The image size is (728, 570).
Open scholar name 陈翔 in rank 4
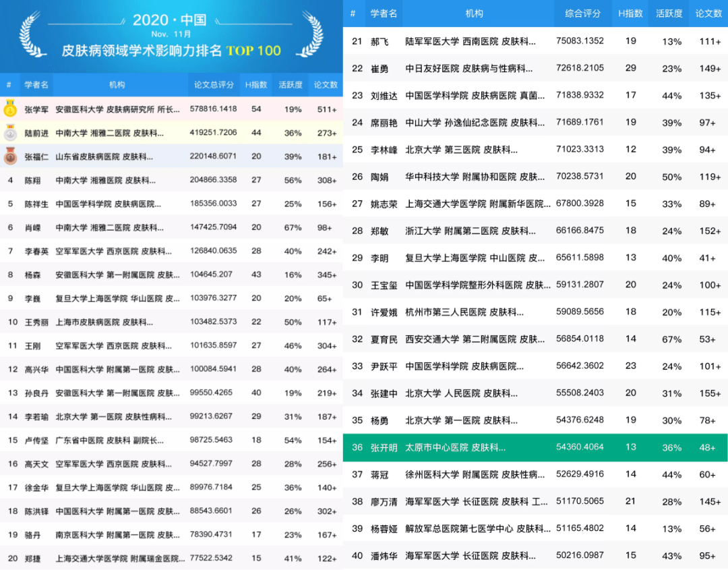(33, 180)
